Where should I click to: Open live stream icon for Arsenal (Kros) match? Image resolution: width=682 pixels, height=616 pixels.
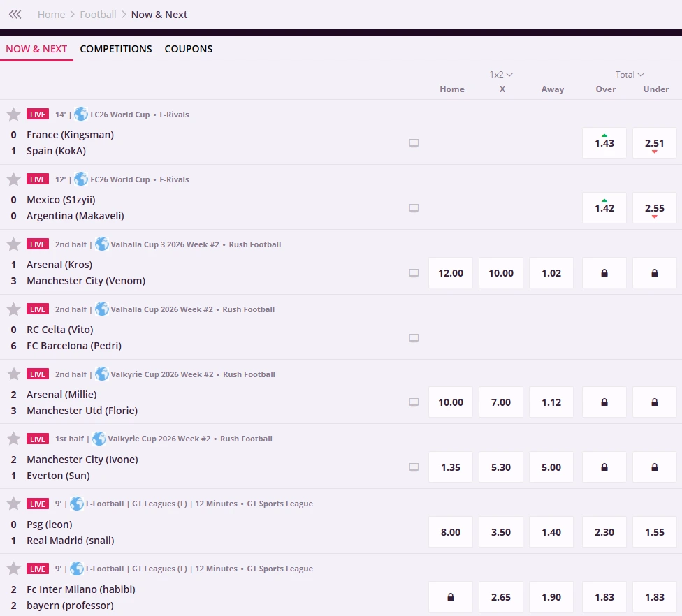tap(414, 273)
